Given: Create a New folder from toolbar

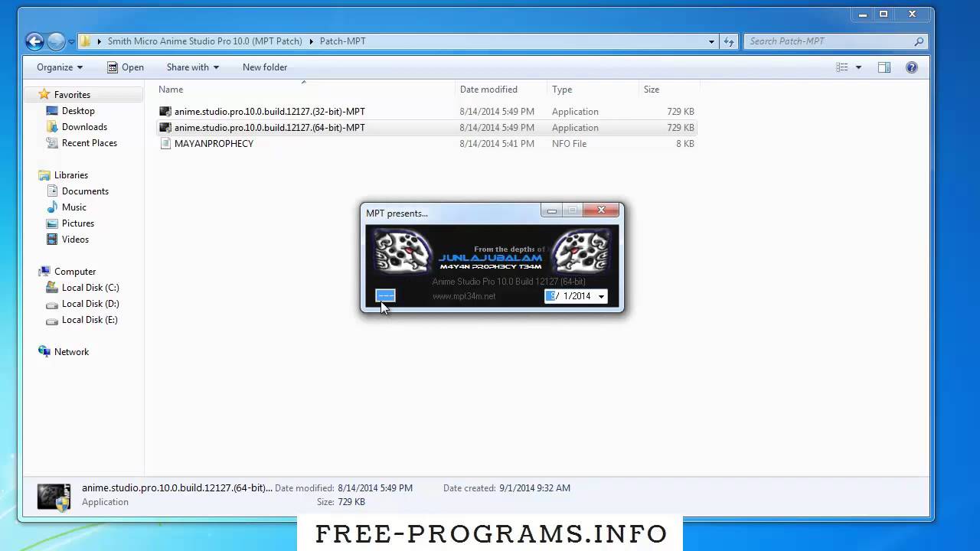Looking at the screenshot, I should tap(265, 67).
